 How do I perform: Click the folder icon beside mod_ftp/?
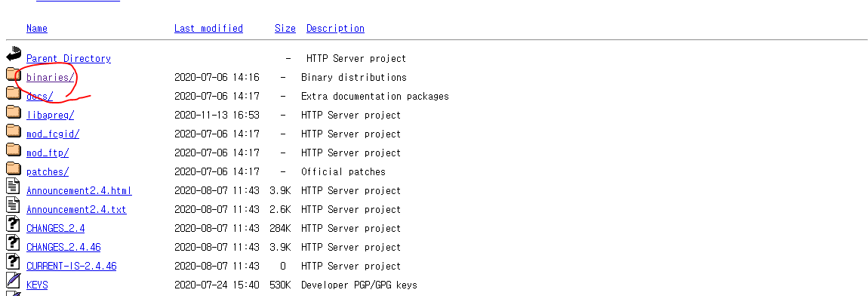14,149
